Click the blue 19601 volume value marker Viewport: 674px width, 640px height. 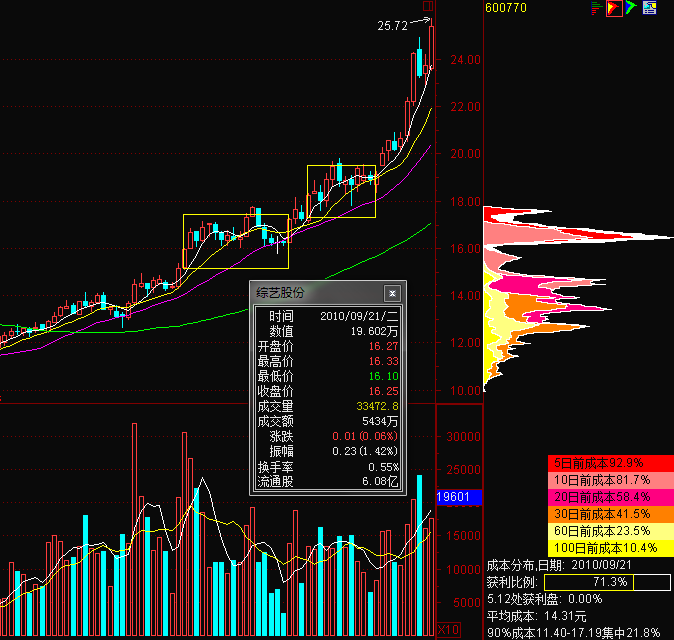(x=459, y=497)
